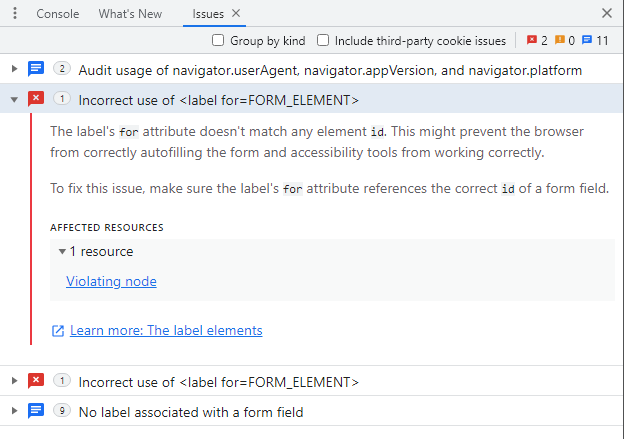The width and height of the screenshot is (624, 439).
Task: Expand the navigator.userAgent audit issue
Action: (x=14, y=69)
